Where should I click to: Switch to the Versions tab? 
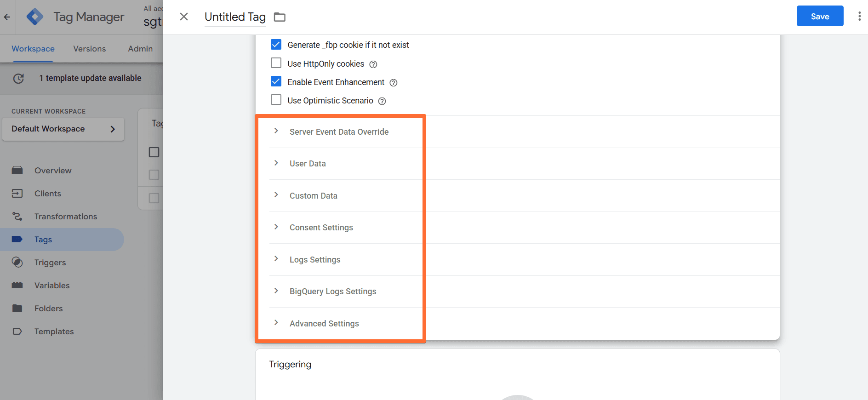[x=90, y=49]
